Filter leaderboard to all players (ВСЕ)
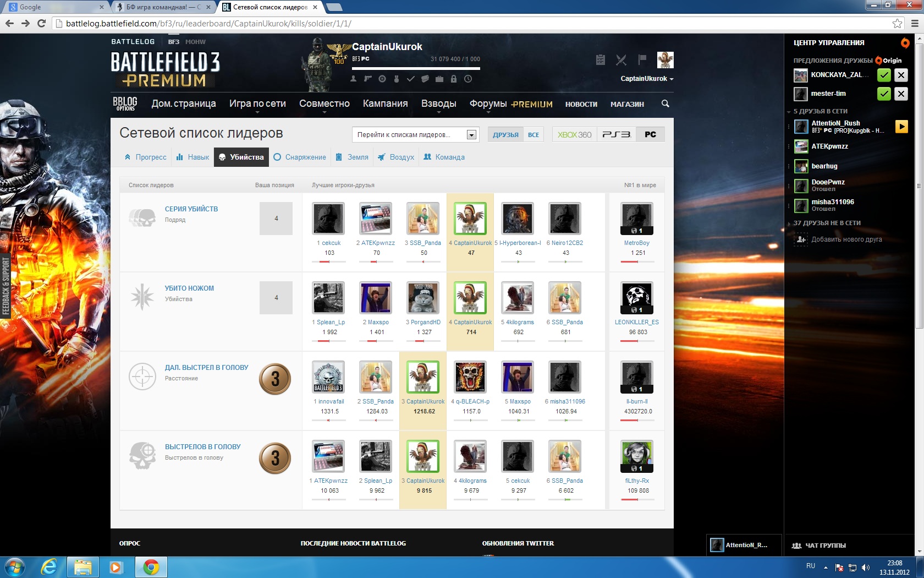Image resolution: width=924 pixels, height=578 pixels. click(x=533, y=135)
